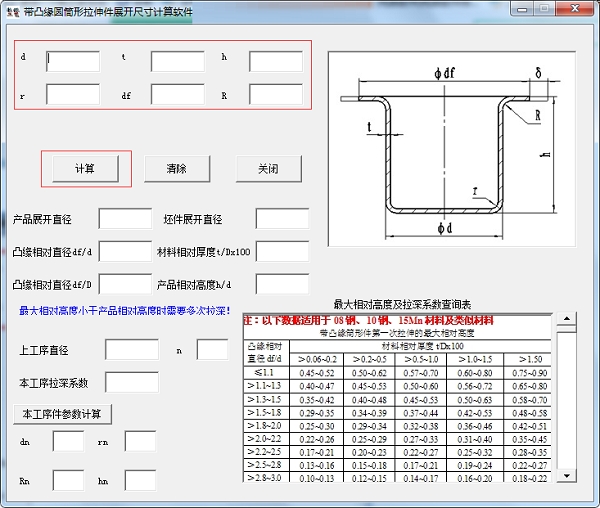Select the 坯件展开直径 result field

click(282, 219)
